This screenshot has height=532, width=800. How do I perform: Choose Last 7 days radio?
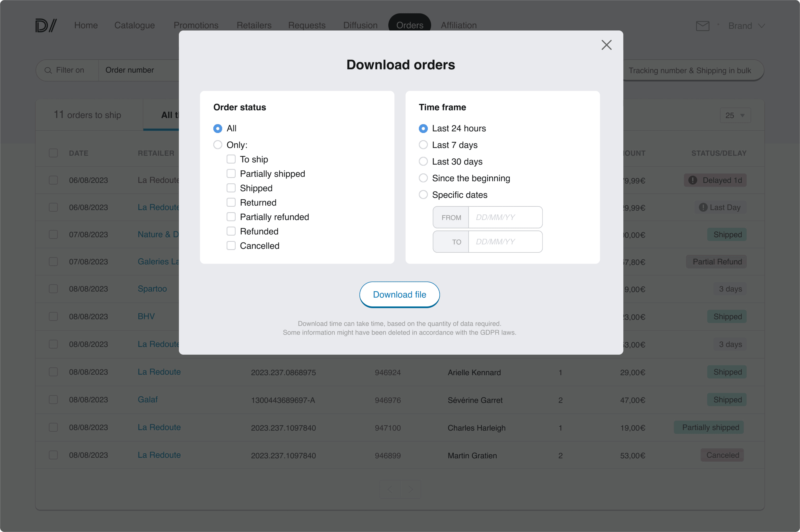(x=423, y=145)
